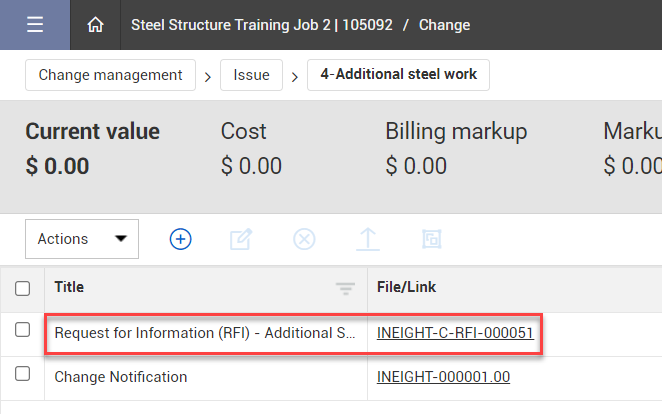Click the copy/template icon in toolbar
This screenshot has width=662, height=414.
coord(432,239)
